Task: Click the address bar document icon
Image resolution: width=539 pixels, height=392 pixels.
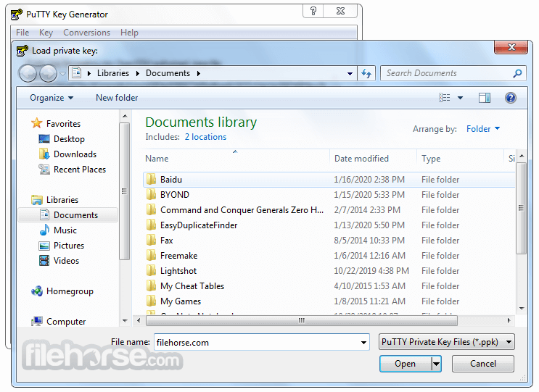Action: tap(77, 73)
